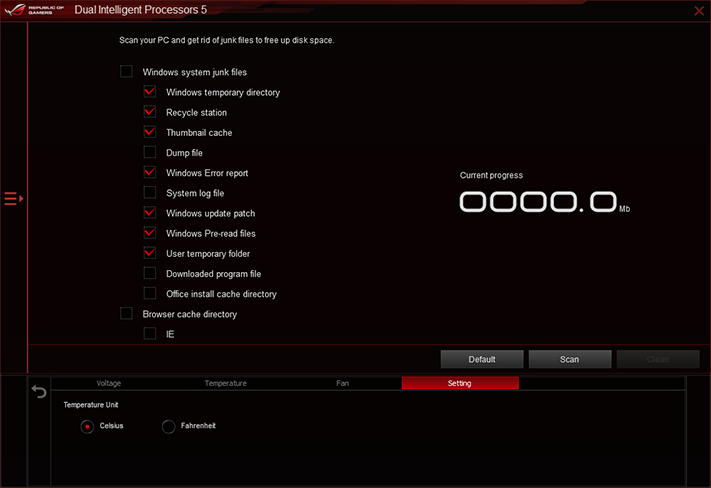Open the Fan tab
Screen dimensions: 711x488
(343, 383)
